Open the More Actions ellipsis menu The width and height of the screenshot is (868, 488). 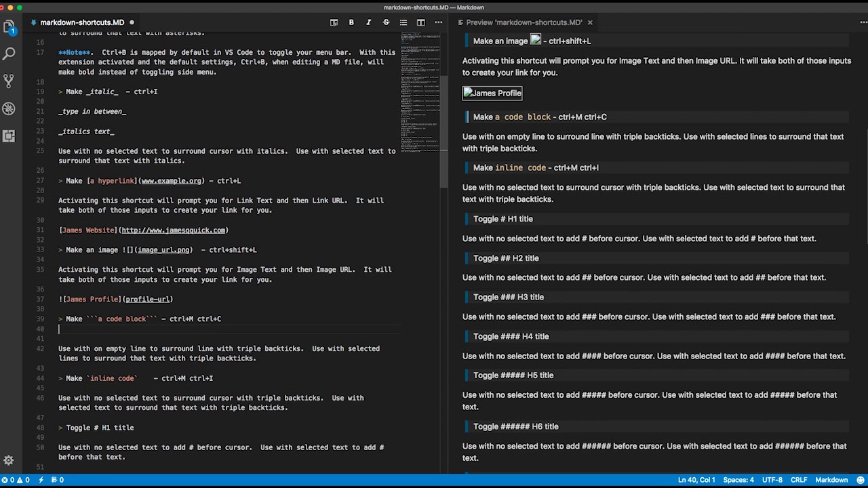[x=438, y=22]
